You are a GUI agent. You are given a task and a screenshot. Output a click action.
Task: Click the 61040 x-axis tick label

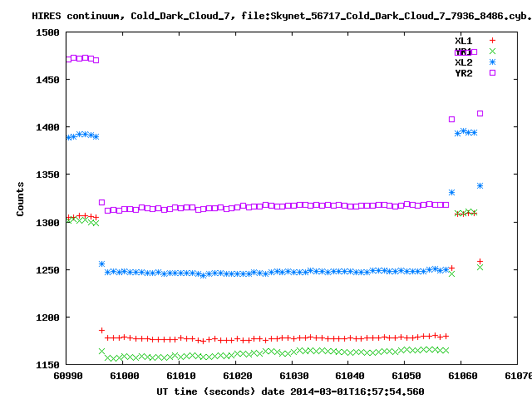[x=349, y=376]
